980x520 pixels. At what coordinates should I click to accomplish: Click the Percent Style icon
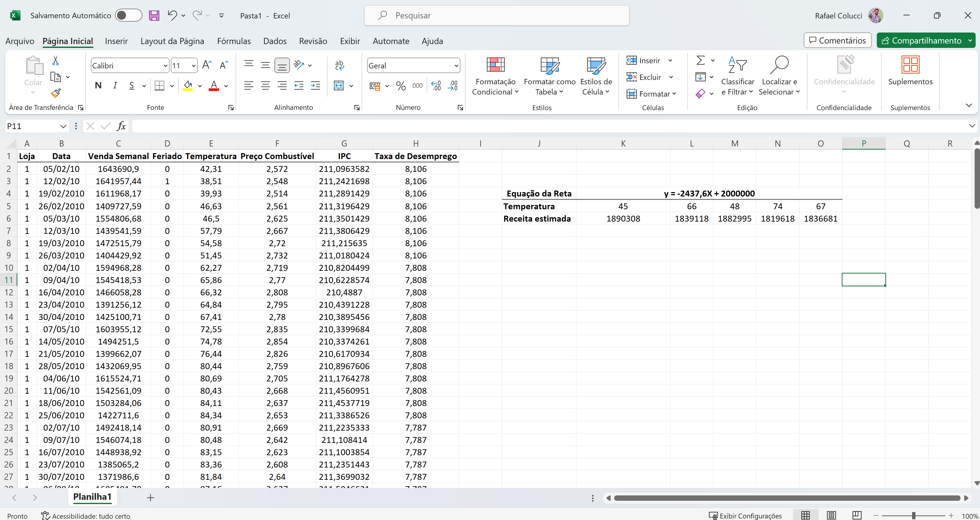[x=401, y=86]
